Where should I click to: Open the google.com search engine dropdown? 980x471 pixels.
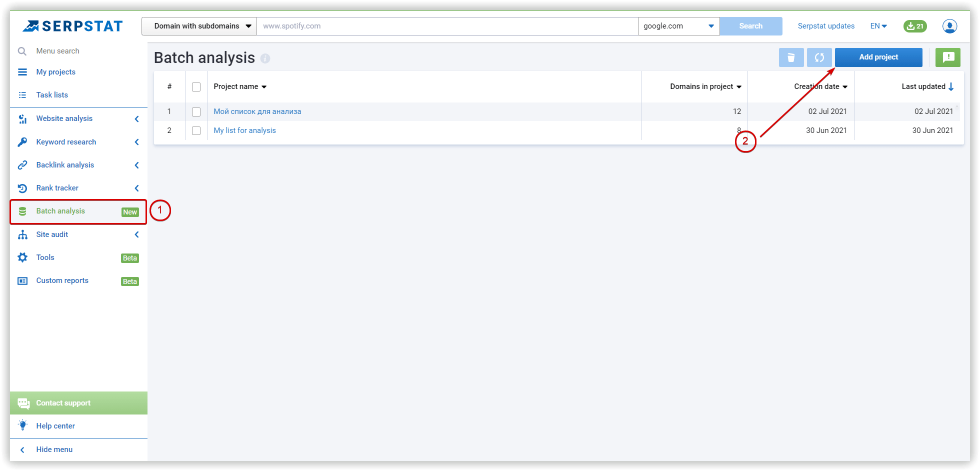click(x=679, y=26)
